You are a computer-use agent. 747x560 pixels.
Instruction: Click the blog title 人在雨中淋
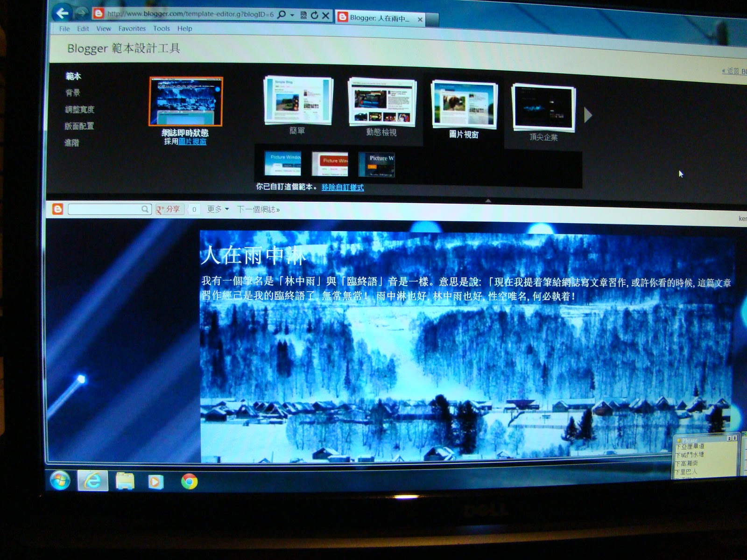pyautogui.click(x=254, y=255)
